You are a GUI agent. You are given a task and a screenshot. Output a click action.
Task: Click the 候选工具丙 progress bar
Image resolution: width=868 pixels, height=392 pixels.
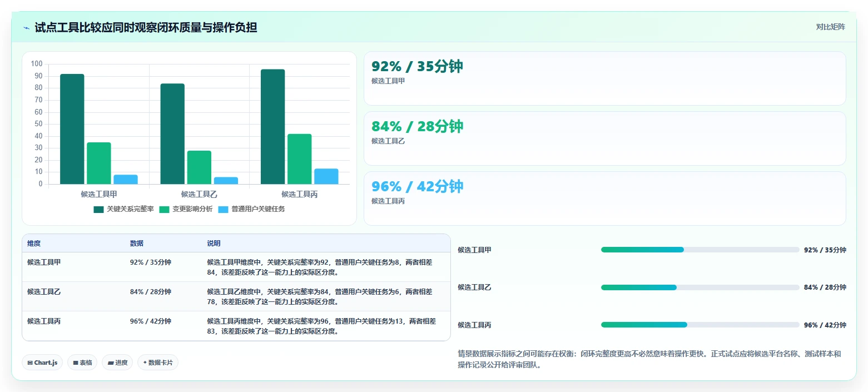(700, 325)
